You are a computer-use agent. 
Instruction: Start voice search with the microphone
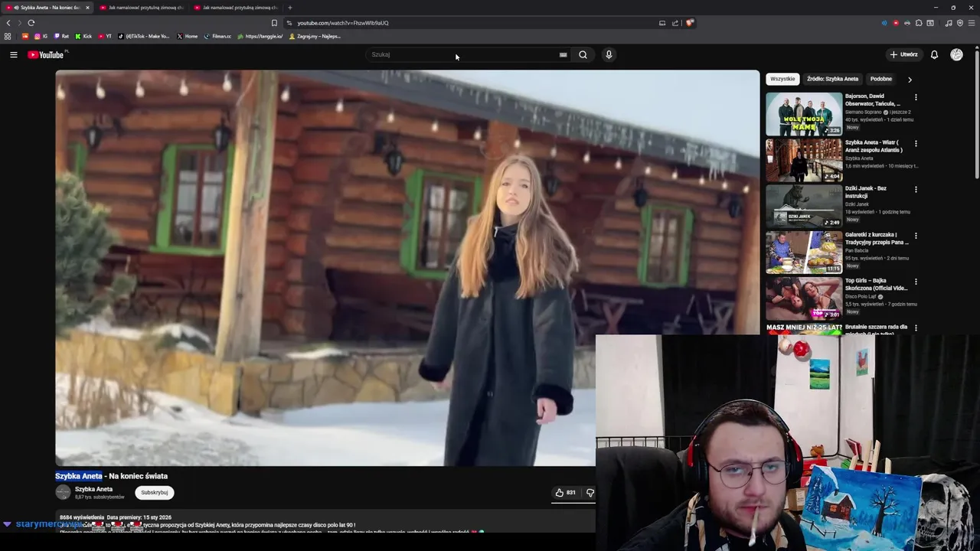[x=609, y=54]
